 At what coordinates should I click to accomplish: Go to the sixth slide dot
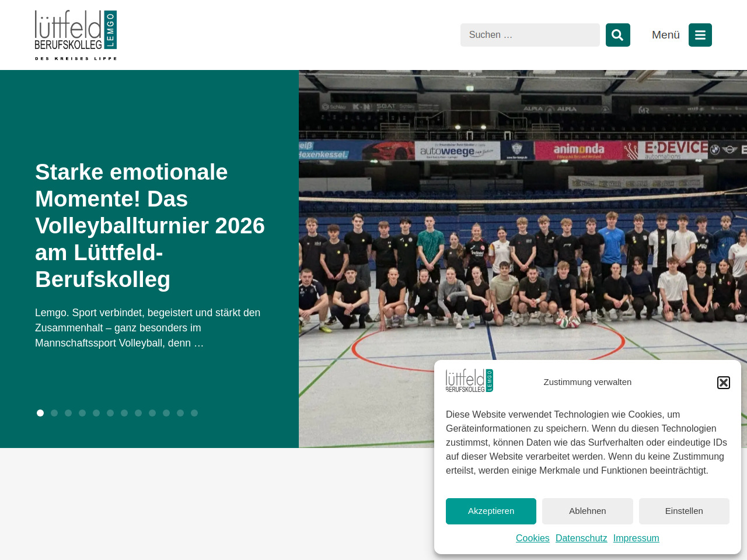[x=110, y=413]
